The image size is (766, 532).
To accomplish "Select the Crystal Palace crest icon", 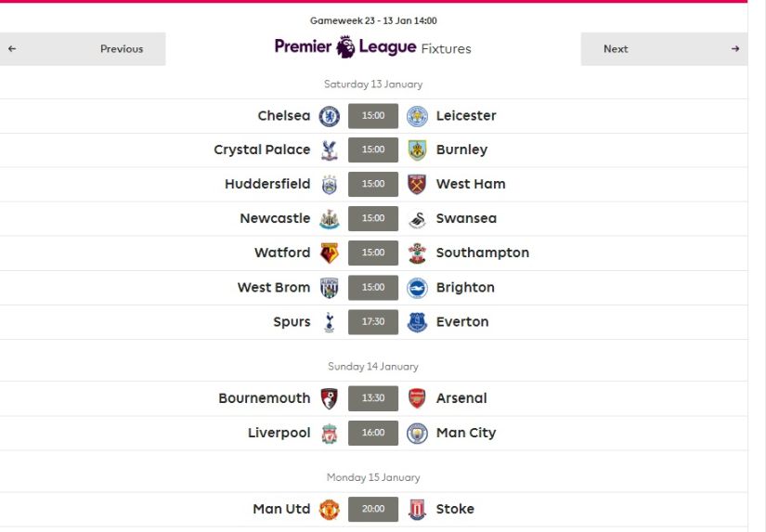I will [x=330, y=150].
